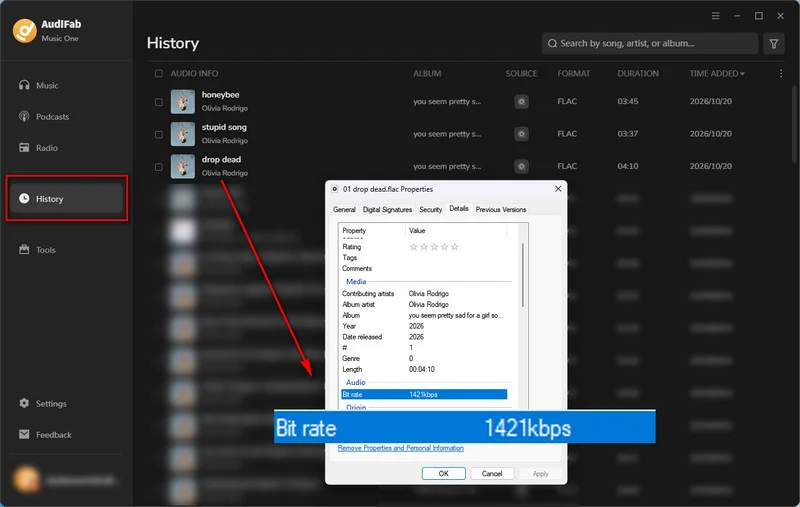The height and width of the screenshot is (507, 800).
Task: Click the honeybee song title
Action: (220, 95)
